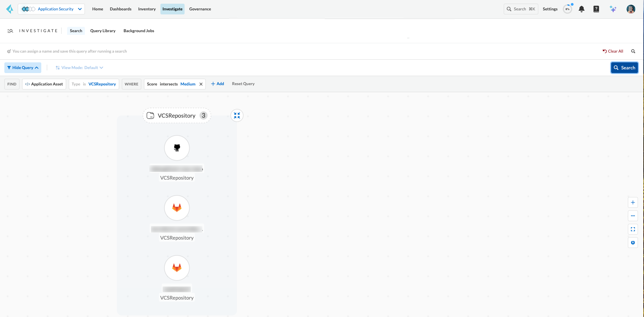This screenshot has width=644, height=317.
Task: Remove the Score intersects Medium filter
Action: (x=201, y=84)
